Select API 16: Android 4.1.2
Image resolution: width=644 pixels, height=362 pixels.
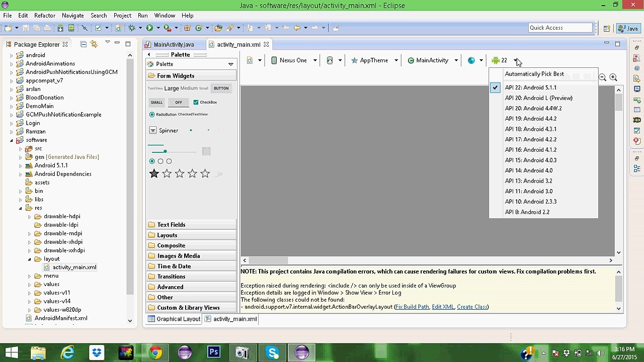point(543,150)
